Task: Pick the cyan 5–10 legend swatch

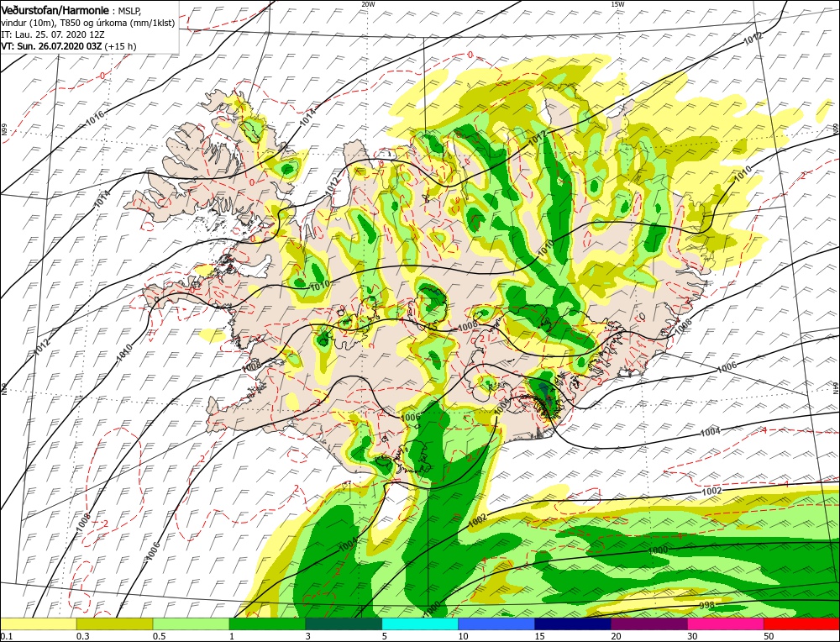Action: point(420,624)
